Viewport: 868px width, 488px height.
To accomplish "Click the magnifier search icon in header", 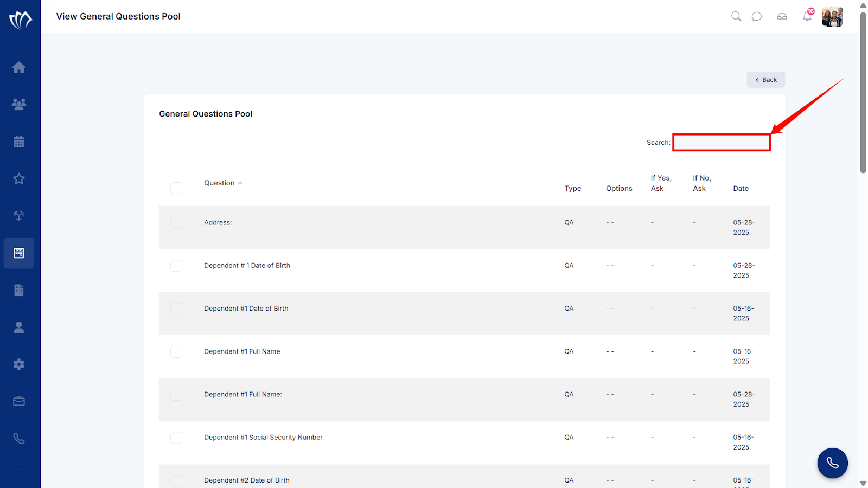I will point(736,16).
